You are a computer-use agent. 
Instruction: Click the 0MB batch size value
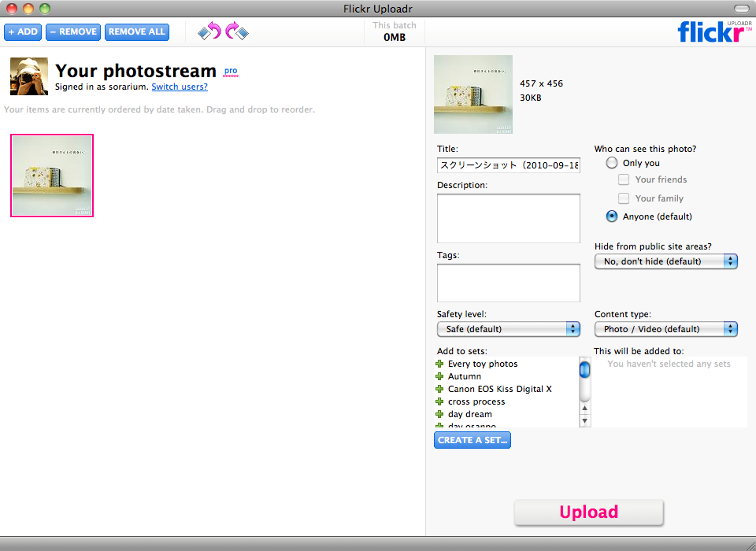click(395, 37)
